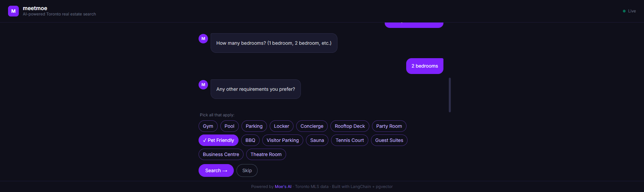Enable the Pool amenity option

[229, 126]
